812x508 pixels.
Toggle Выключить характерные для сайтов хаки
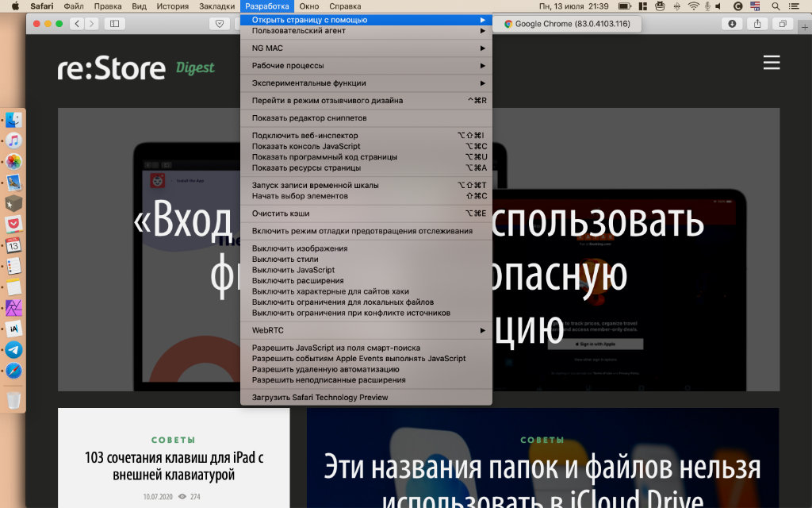[366, 291]
